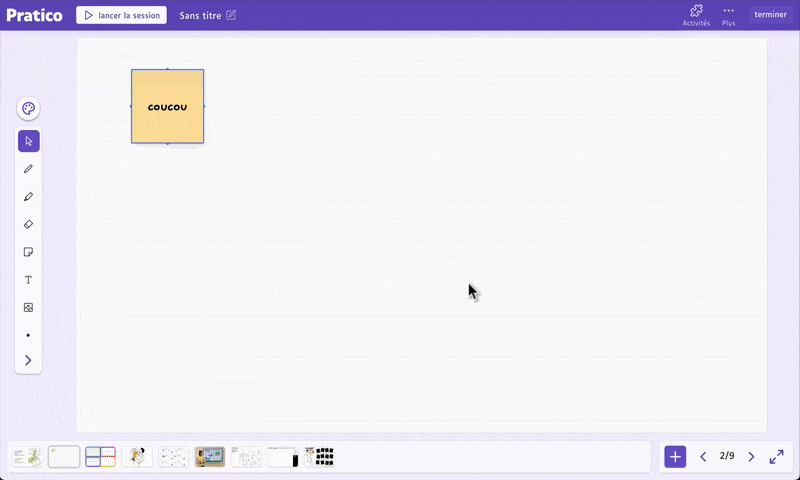The height and width of the screenshot is (480, 800).
Task: Select the yellow 'COUCOU' sticky note
Action: (x=167, y=107)
